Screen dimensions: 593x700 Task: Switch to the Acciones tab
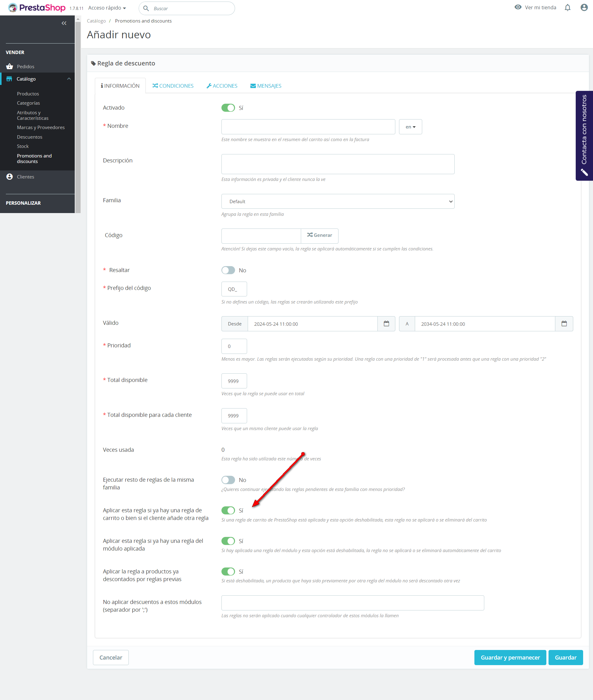[x=222, y=86]
